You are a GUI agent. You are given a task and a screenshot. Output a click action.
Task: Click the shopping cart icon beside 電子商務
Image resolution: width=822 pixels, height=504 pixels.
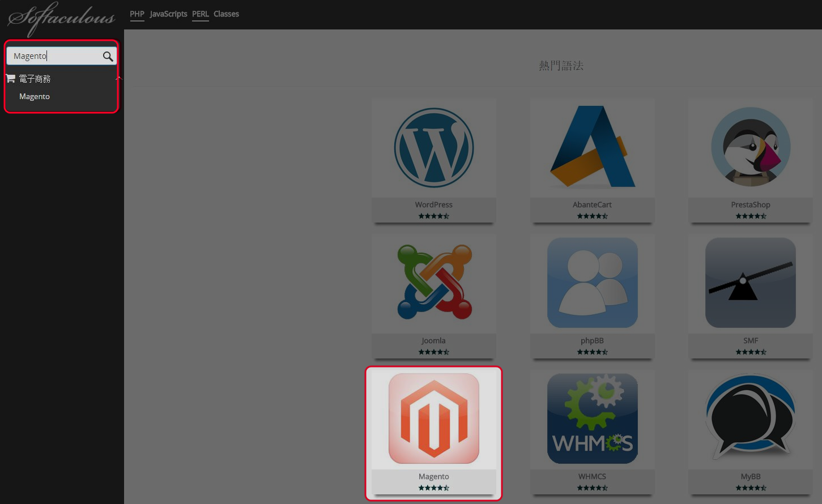click(10, 78)
